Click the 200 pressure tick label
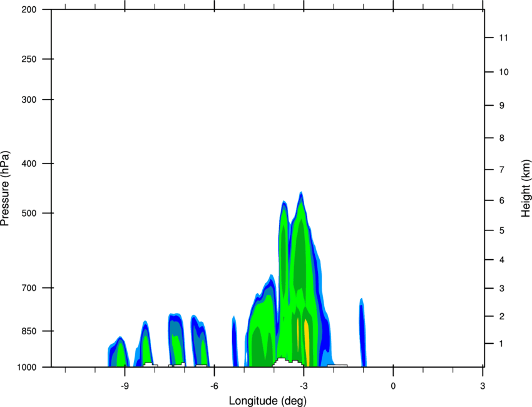This screenshot has height=407, width=532. pos(29,9)
